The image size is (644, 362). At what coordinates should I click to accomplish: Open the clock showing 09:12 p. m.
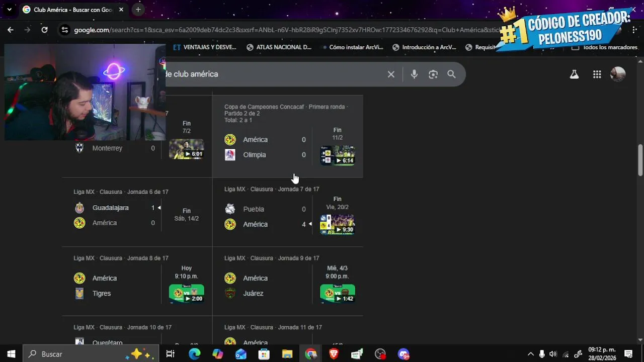click(602, 354)
